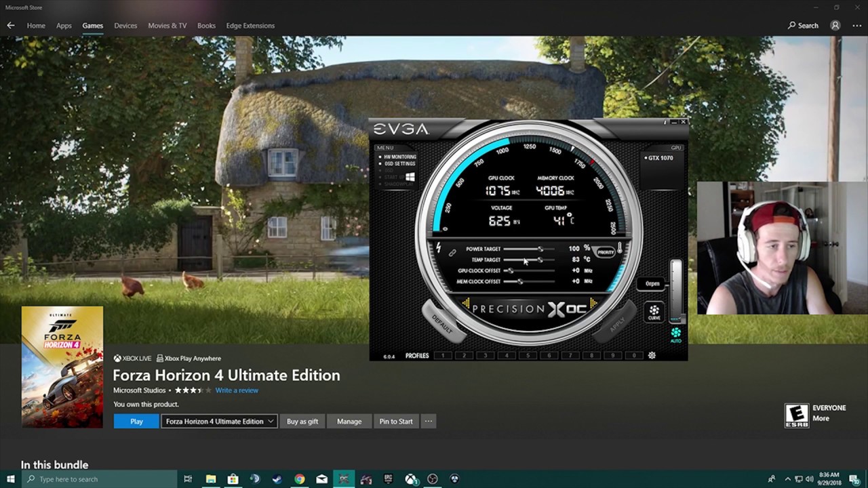Open Windows Start menu

pos(10,479)
